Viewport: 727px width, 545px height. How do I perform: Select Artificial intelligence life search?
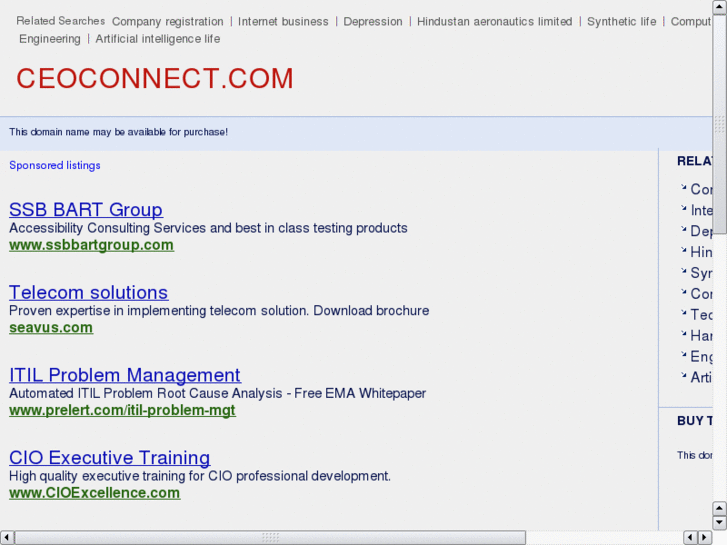pyautogui.click(x=158, y=39)
